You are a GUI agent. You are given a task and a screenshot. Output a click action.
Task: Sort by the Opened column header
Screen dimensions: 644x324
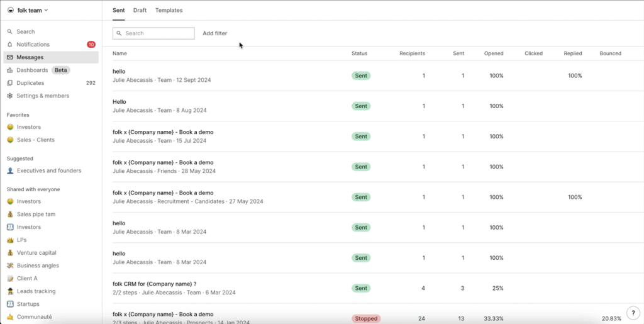(493, 53)
